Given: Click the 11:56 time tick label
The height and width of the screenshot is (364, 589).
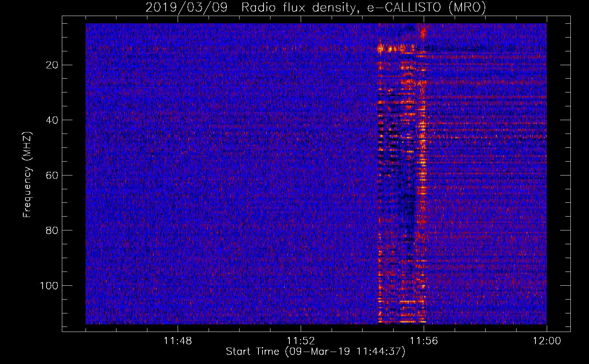Looking at the screenshot, I should coord(424,341).
